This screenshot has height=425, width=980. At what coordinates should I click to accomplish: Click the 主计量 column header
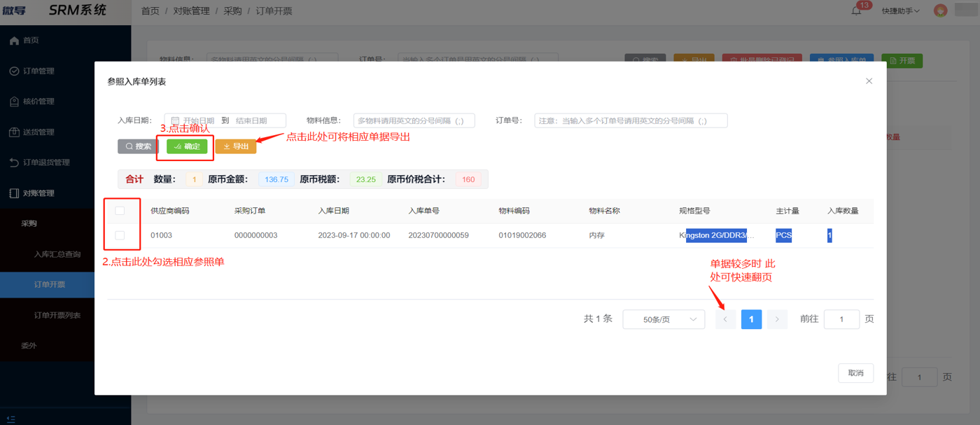(787, 211)
